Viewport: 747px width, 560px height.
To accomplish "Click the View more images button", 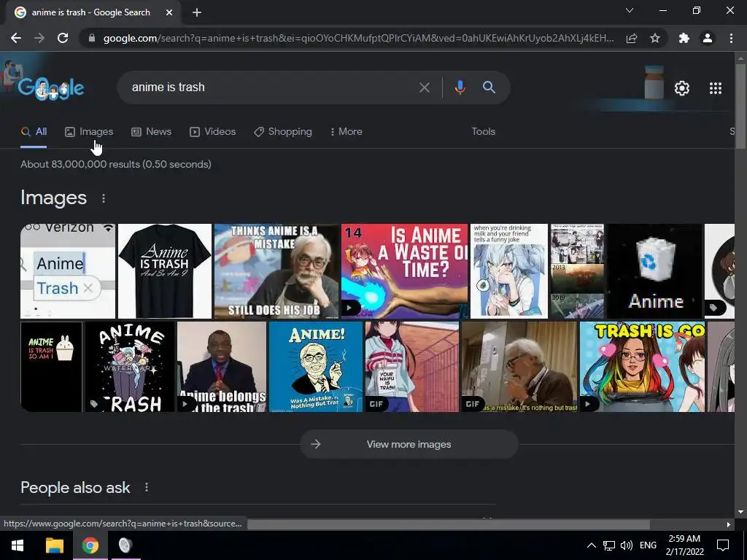I will [409, 444].
